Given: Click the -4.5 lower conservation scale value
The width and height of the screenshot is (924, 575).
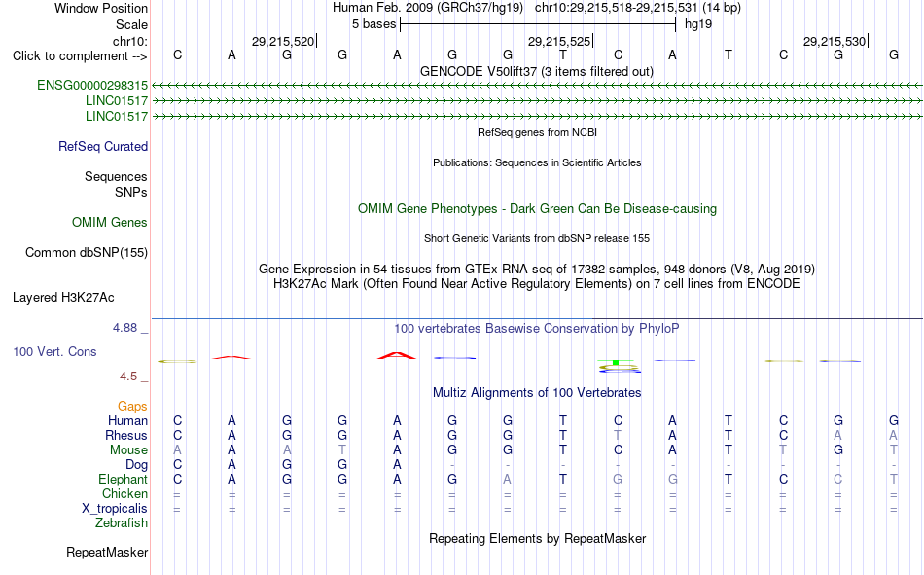Looking at the screenshot, I should [x=126, y=377].
